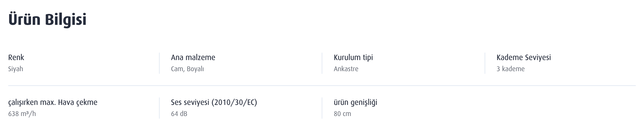This screenshot has height=137, width=644.
Task: Click the Siyah color value
Action: point(15,69)
